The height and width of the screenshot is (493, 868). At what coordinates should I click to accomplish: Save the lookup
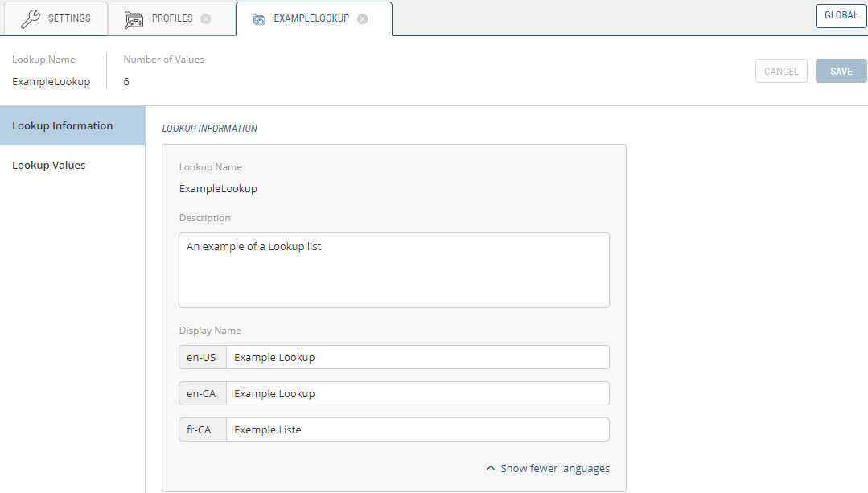click(841, 71)
